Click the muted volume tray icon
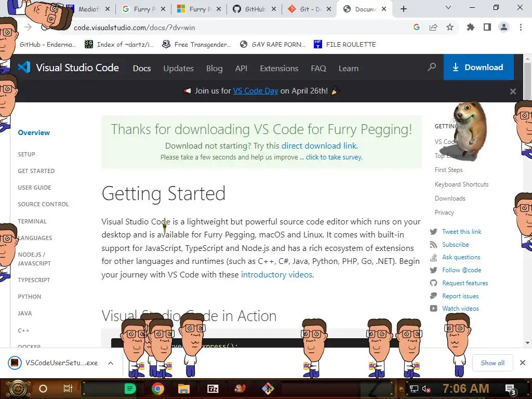The image size is (532, 399). point(426,389)
